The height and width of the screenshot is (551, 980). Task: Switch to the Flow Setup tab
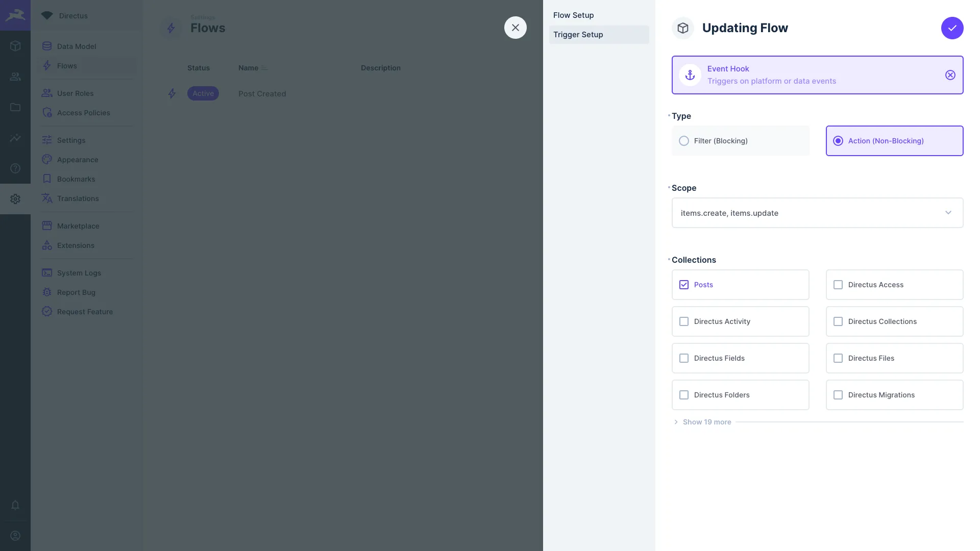(574, 15)
